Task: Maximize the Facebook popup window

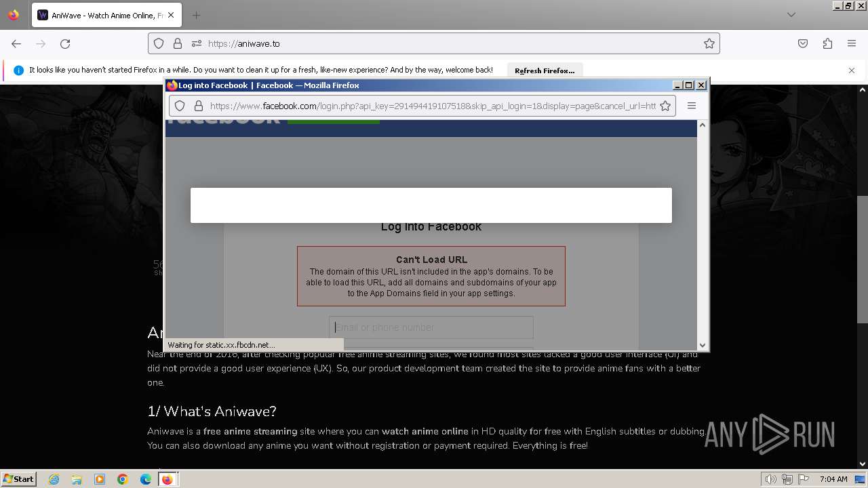Action: tap(689, 85)
